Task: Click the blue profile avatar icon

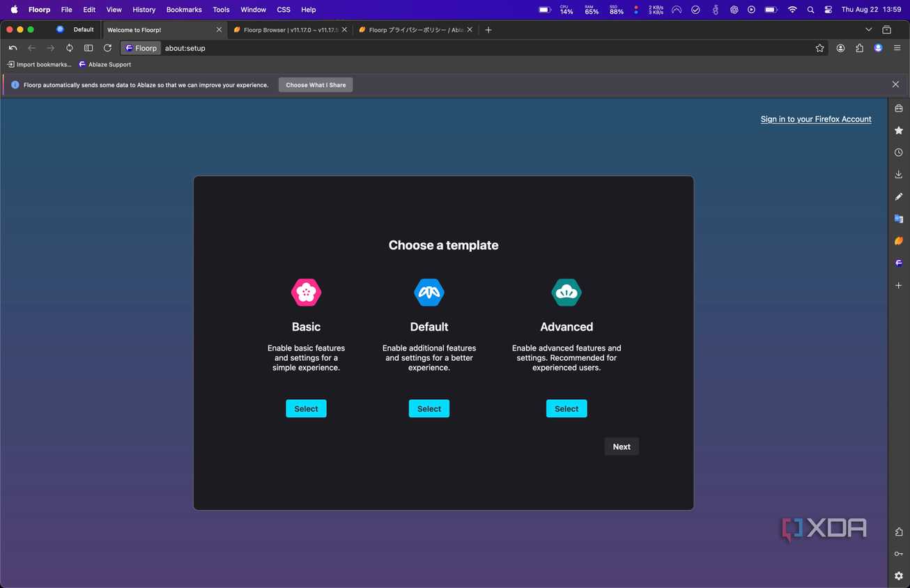Action: coord(878,48)
